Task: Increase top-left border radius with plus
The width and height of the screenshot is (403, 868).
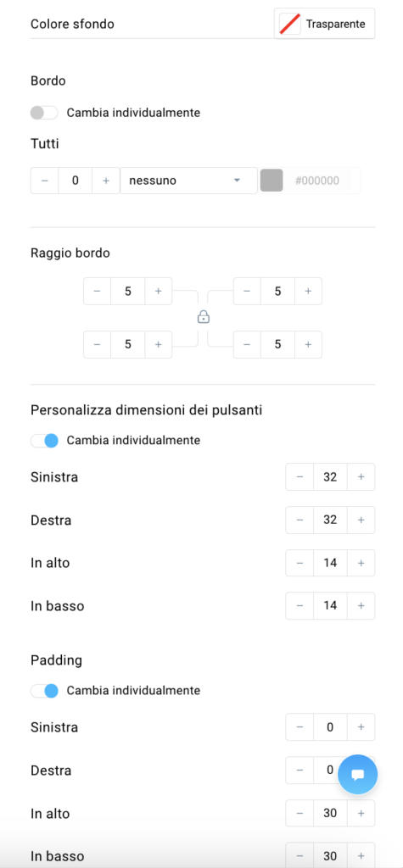Action: point(158,292)
